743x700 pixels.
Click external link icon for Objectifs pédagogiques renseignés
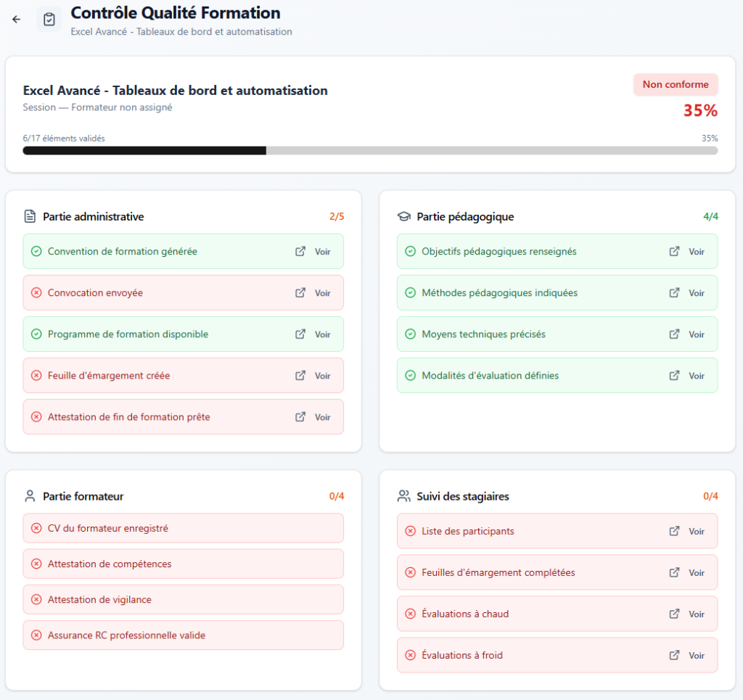pyautogui.click(x=674, y=252)
